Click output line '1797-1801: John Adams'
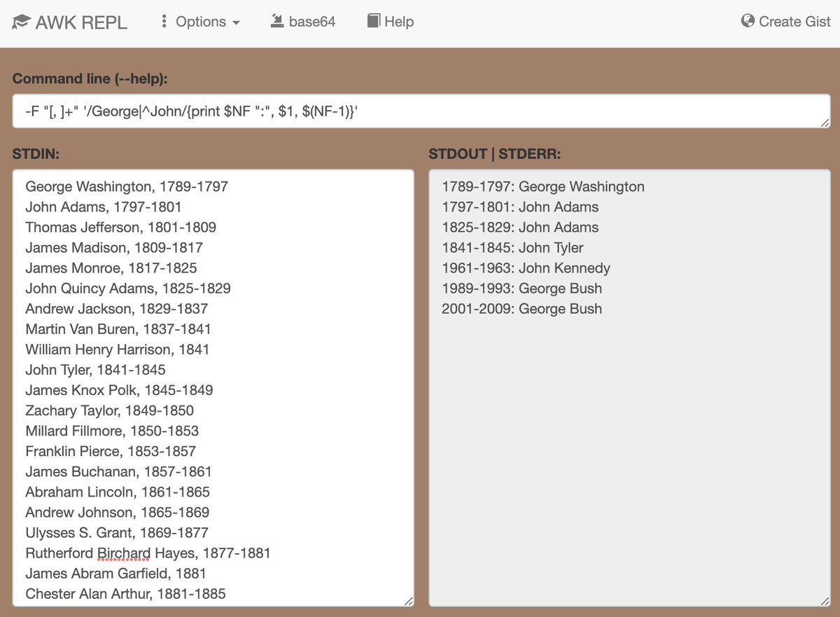 point(520,207)
